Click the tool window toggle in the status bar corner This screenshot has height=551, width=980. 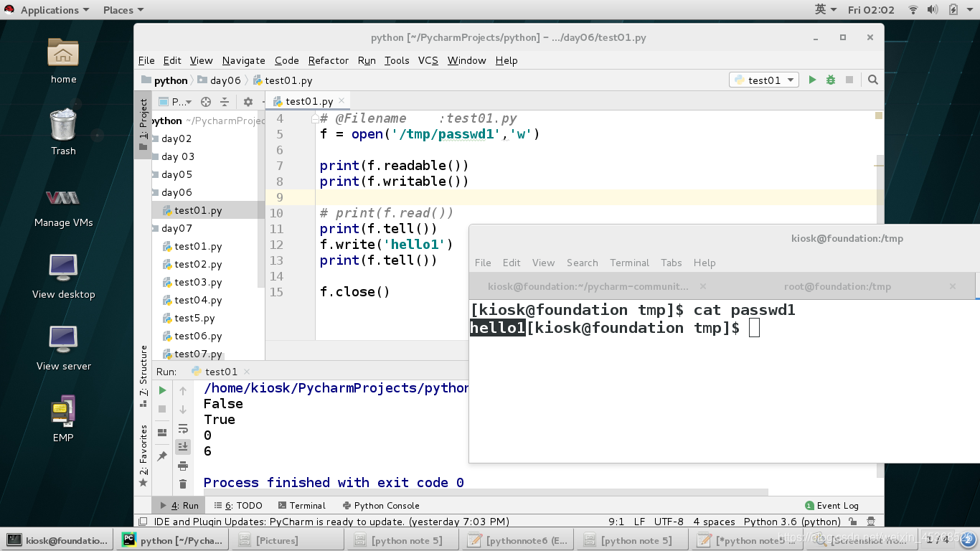143,522
